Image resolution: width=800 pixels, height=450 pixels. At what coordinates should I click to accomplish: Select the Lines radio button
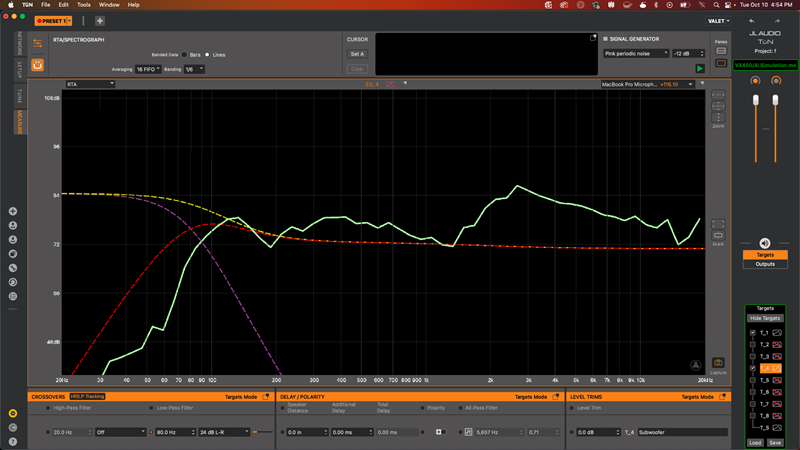207,55
